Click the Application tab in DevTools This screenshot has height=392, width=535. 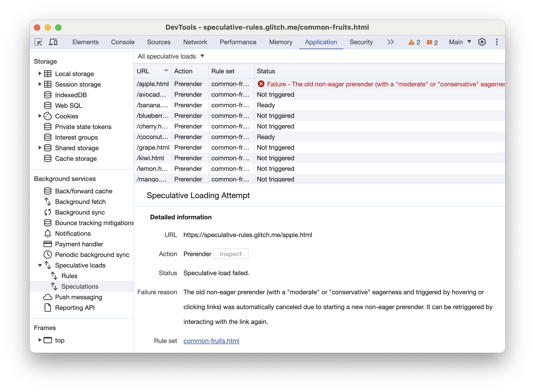point(321,42)
